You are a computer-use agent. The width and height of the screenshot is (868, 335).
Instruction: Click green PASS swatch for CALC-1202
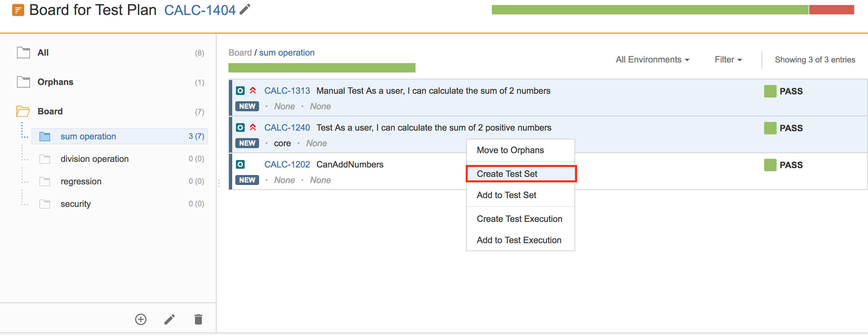coord(770,165)
